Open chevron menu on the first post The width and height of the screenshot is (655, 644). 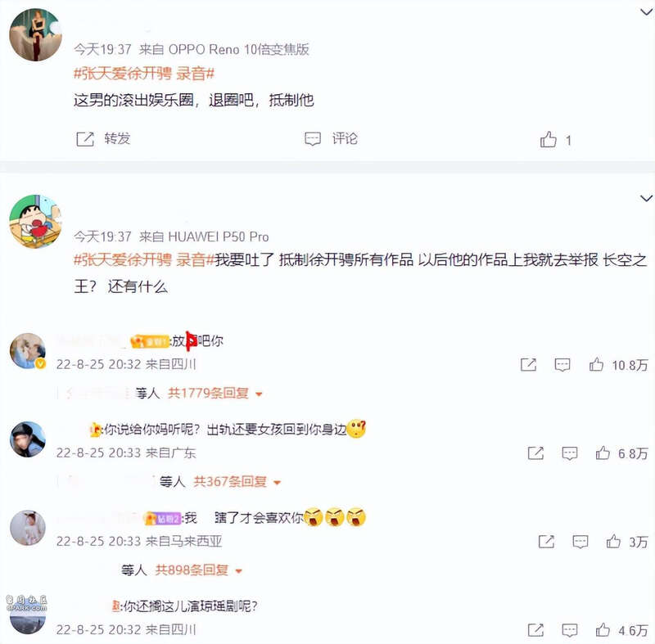(646, 12)
